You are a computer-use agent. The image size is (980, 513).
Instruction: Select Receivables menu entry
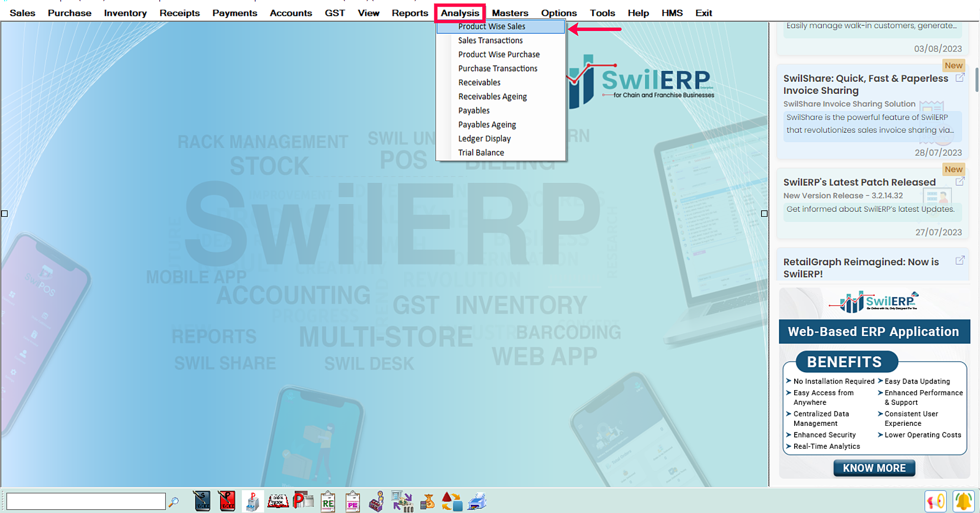501,83
